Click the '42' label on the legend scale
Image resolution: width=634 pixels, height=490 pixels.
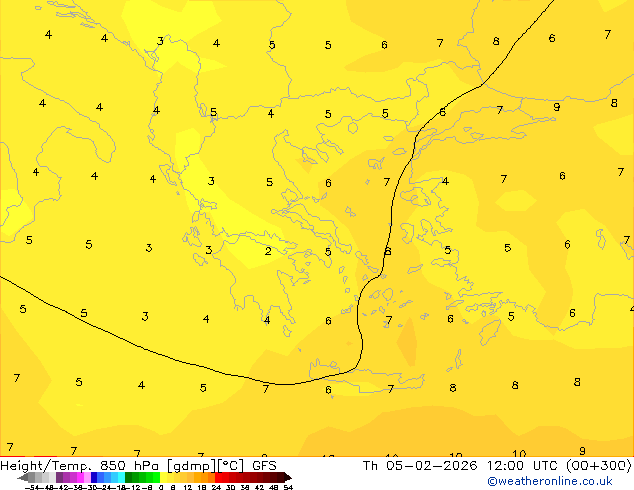click(x=259, y=487)
